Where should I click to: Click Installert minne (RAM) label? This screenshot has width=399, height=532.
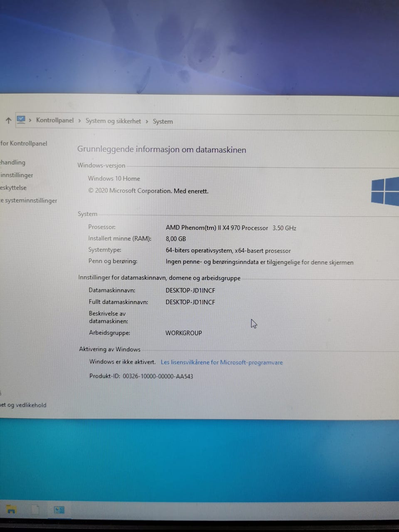[x=120, y=239]
